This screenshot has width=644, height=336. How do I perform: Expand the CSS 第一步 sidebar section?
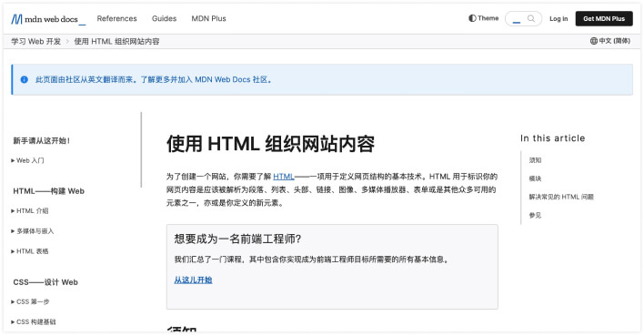pos(30,302)
